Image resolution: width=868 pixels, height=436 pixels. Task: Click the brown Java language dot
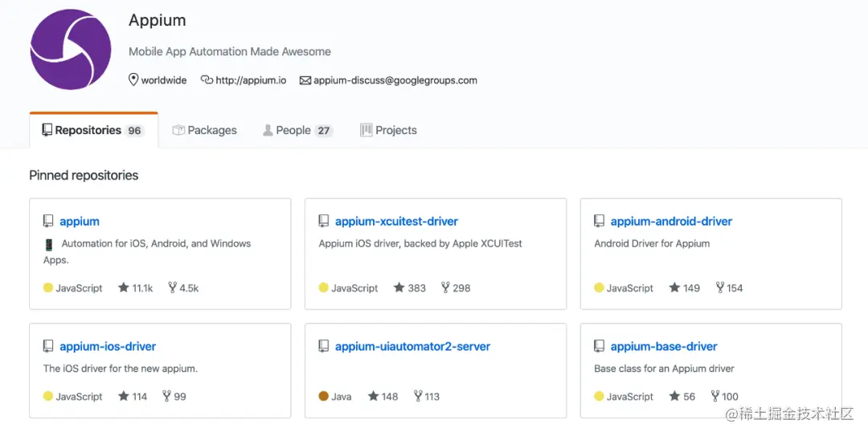pyautogui.click(x=324, y=396)
